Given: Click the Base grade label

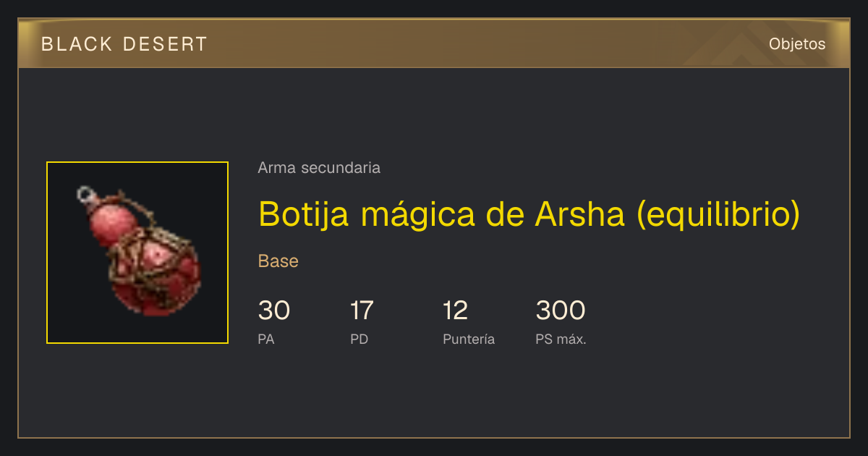Looking at the screenshot, I should click(278, 261).
